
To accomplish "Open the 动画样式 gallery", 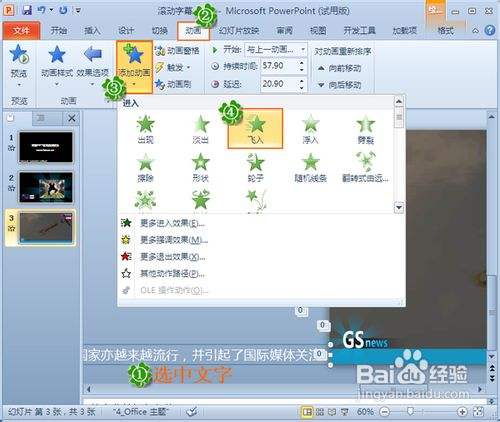I will [x=57, y=65].
